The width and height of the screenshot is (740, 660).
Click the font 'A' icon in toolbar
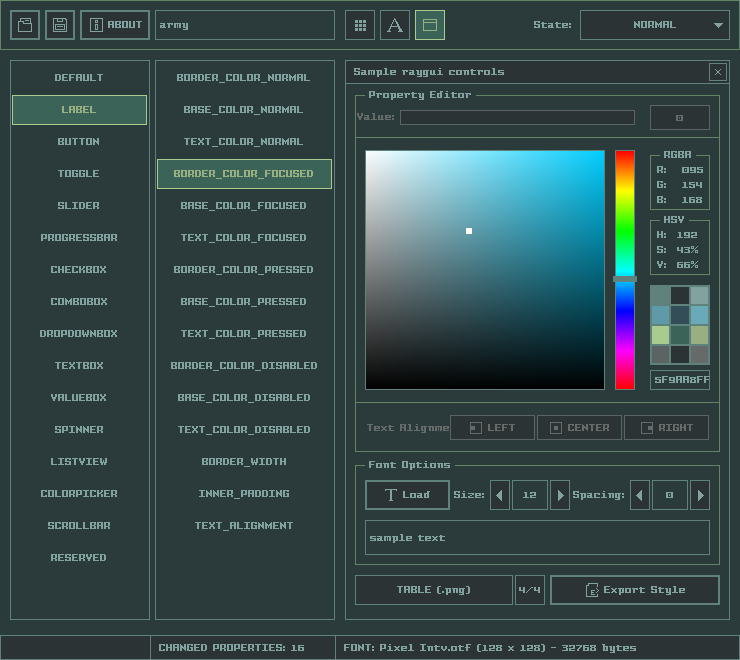coord(395,25)
